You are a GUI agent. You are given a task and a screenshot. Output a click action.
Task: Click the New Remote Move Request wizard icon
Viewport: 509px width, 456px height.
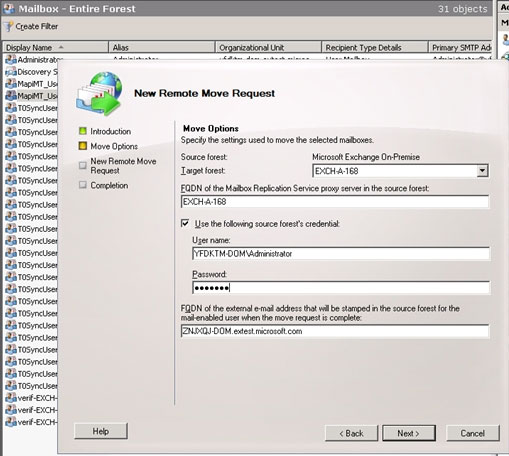[x=99, y=94]
